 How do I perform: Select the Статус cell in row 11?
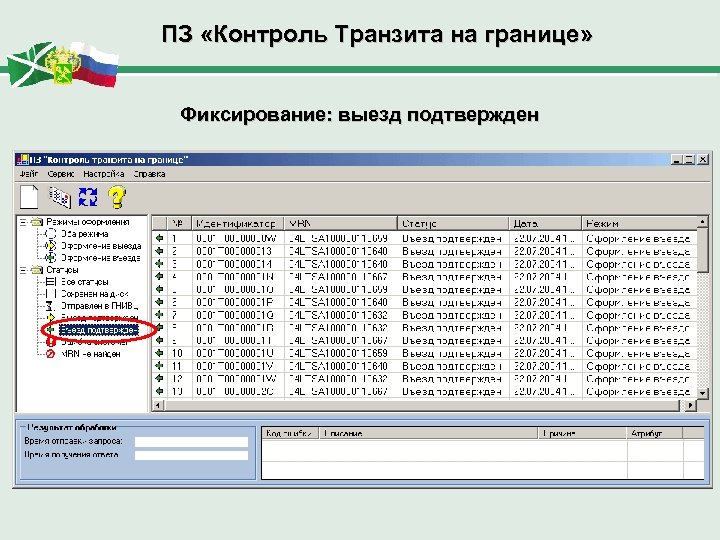click(x=453, y=366)
